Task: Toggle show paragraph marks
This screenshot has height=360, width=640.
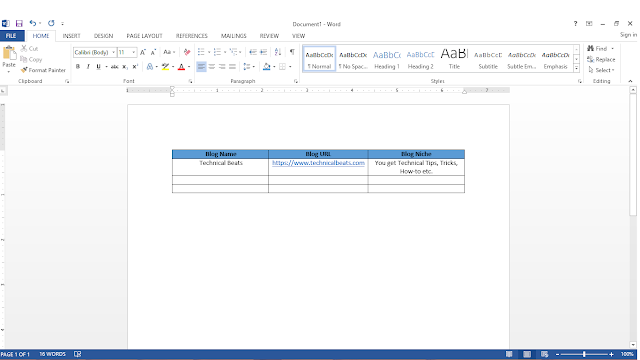Action: 292,52
